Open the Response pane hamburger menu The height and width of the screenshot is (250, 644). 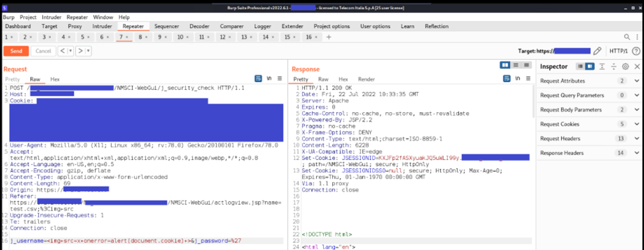coord(527,79)
